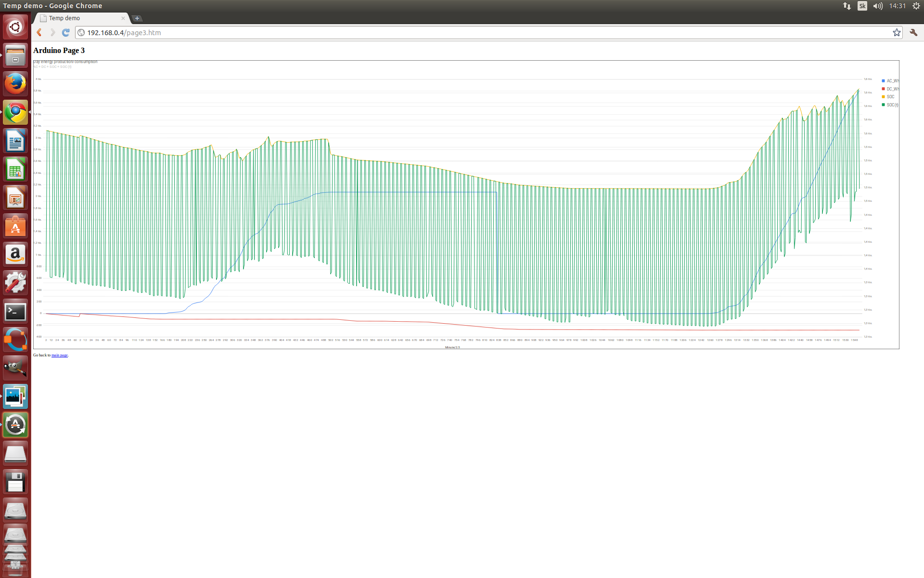Open the keyboard layout Sk indicator

pyautogui.click(x=862, y=6)
